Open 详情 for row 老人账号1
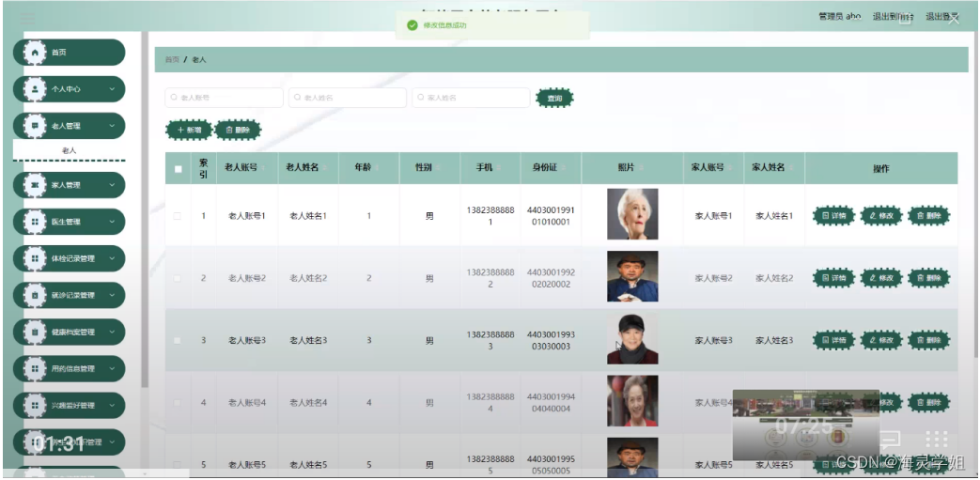 pos(833,216)
